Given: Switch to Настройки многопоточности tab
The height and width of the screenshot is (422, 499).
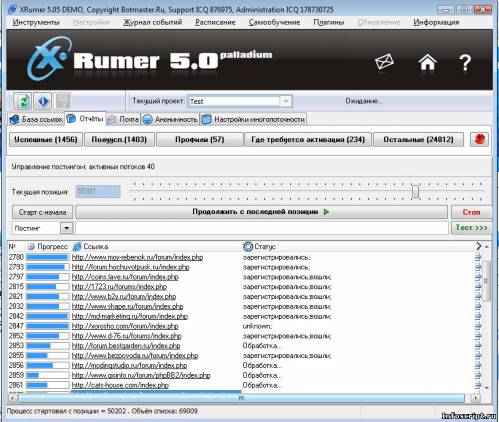Looking at the screenshot, I should 253,119.
